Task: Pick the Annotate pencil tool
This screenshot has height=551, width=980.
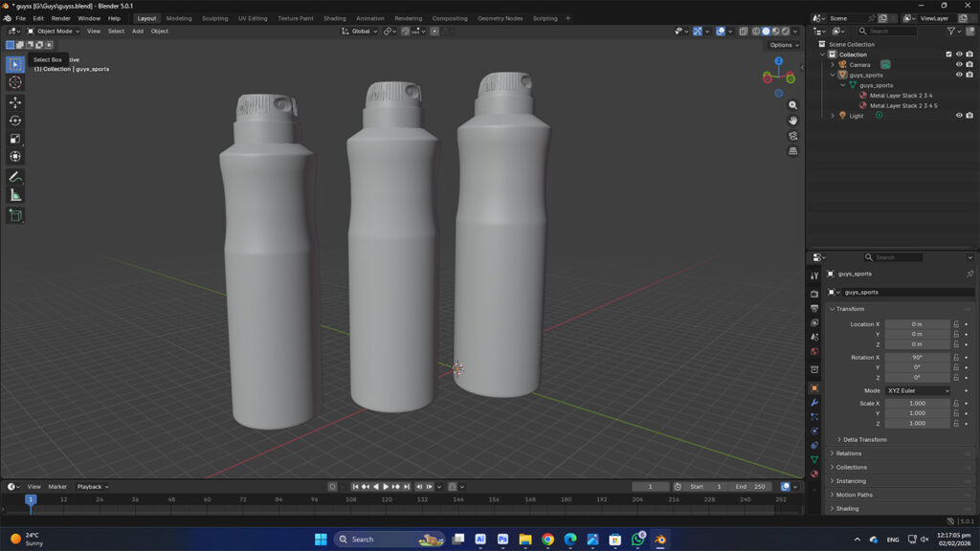Action: [x=15, y=177]
